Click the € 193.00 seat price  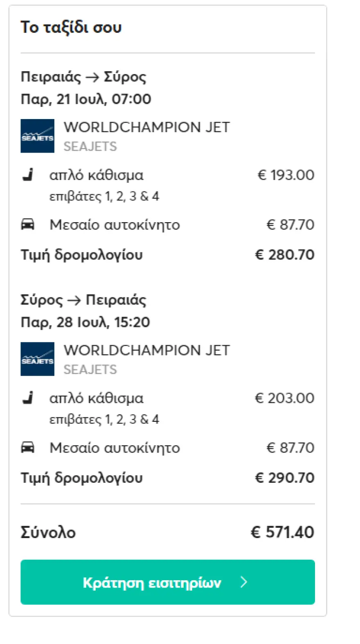[286, 175]
